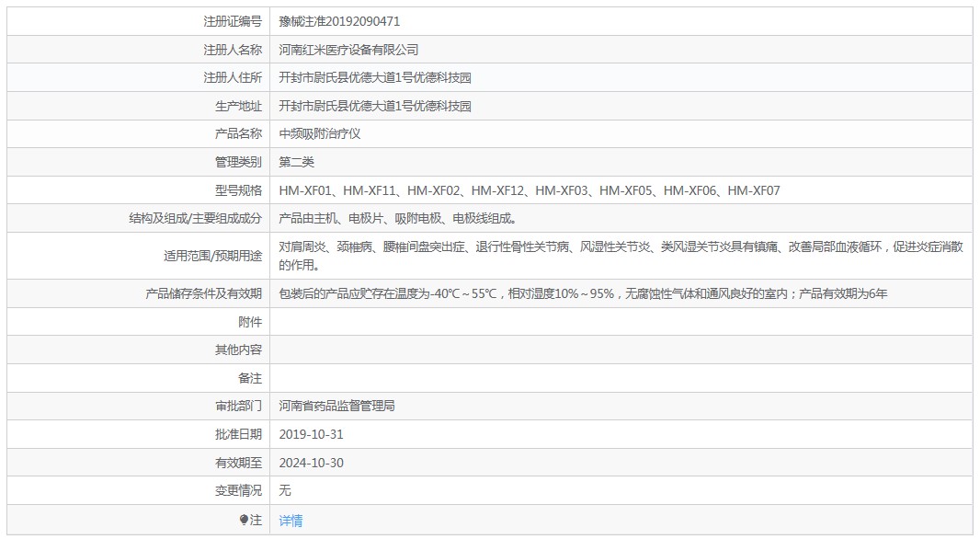The height and width of the screenshot is (539, 980).
Task: Click the 管理类别 label
Action: click(x=239, y=162)
